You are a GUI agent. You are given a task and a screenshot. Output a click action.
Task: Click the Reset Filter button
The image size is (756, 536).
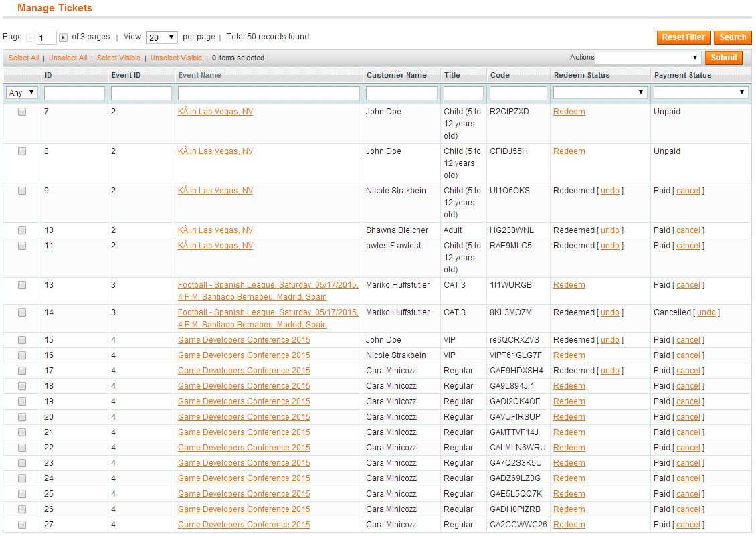[x=683, y=37]
